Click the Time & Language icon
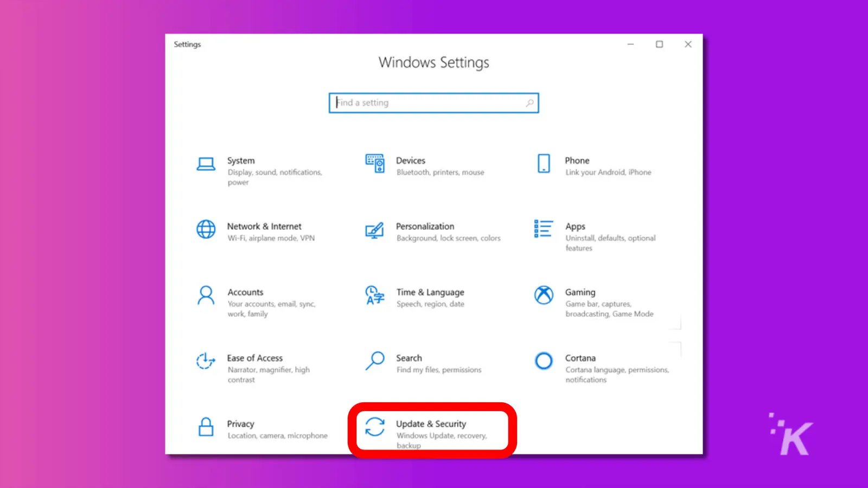The image size is (868, 488). [375, 296]
